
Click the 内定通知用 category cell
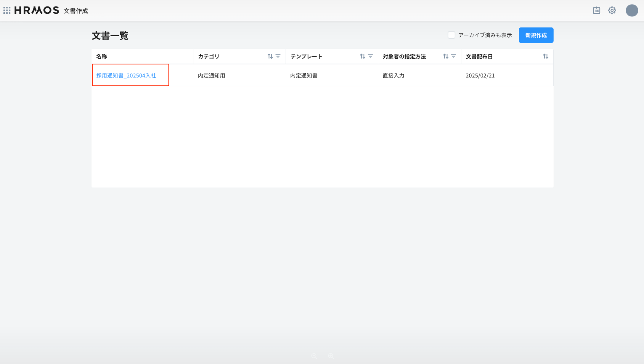click(211, 75)
